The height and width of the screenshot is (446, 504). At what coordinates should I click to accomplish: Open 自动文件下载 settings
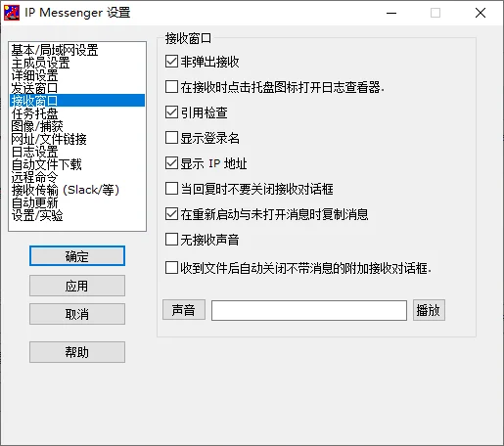tap(77, 164)
